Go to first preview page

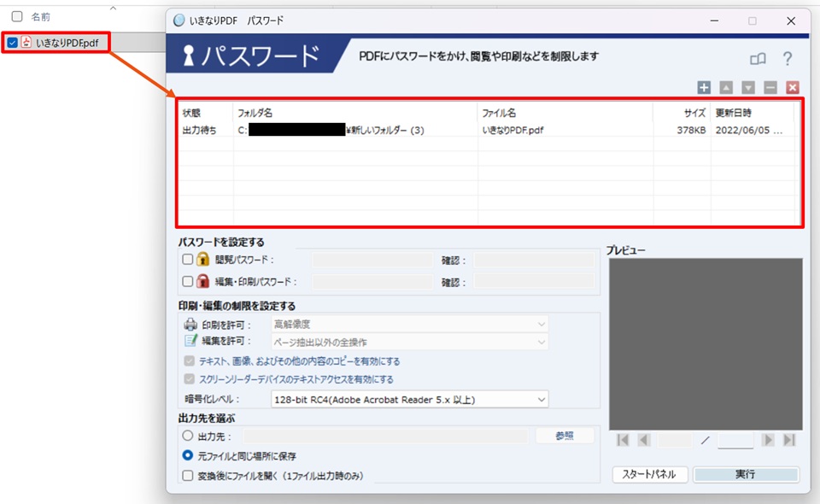(623, 440)
